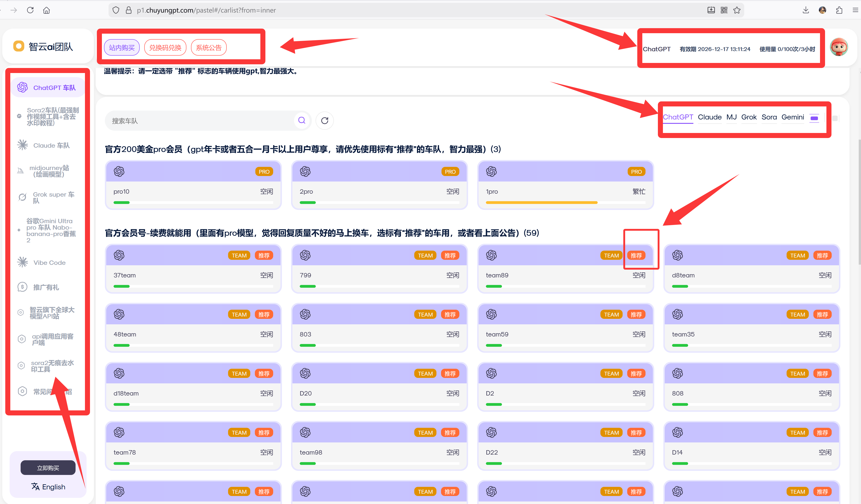Reload the page with browser refresh icon
Viewport: 861px width, 504px height.
click(x=30, y=10)
